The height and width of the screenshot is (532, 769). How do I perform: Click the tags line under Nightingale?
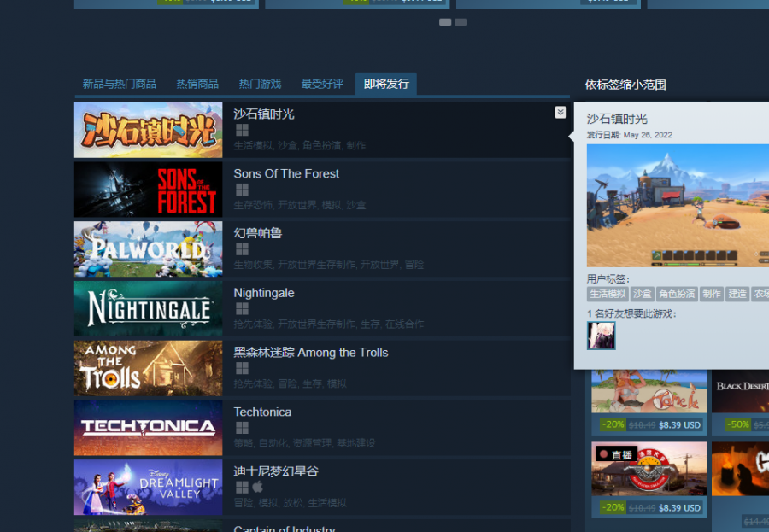[x=329, y=324]
